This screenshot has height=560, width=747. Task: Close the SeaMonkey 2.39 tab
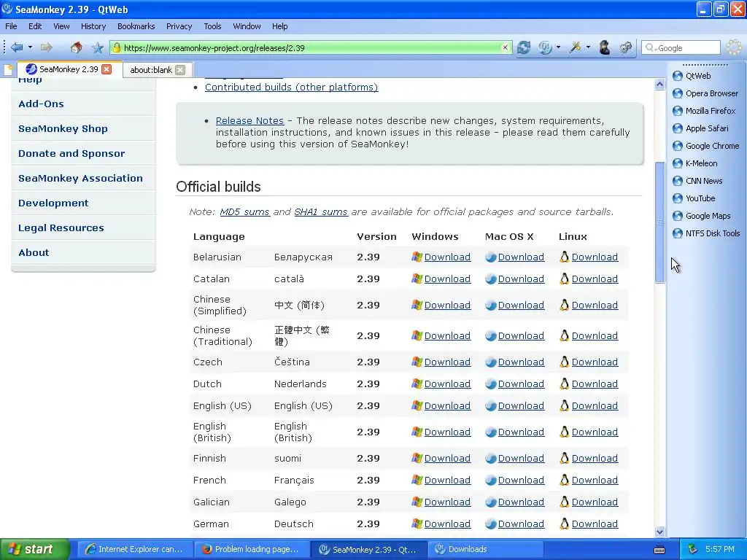coord(107,69)
